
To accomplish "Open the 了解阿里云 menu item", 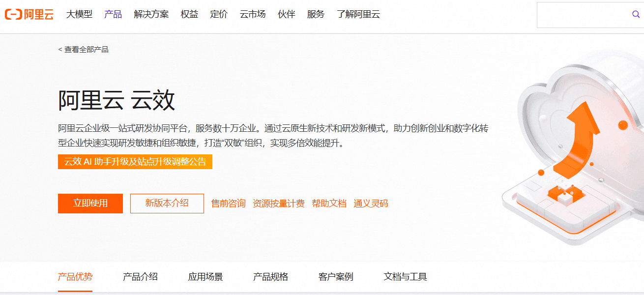I will 358,15.
